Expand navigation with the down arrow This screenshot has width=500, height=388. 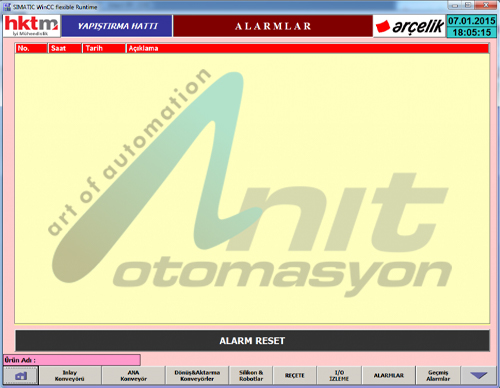click(479, 375)
